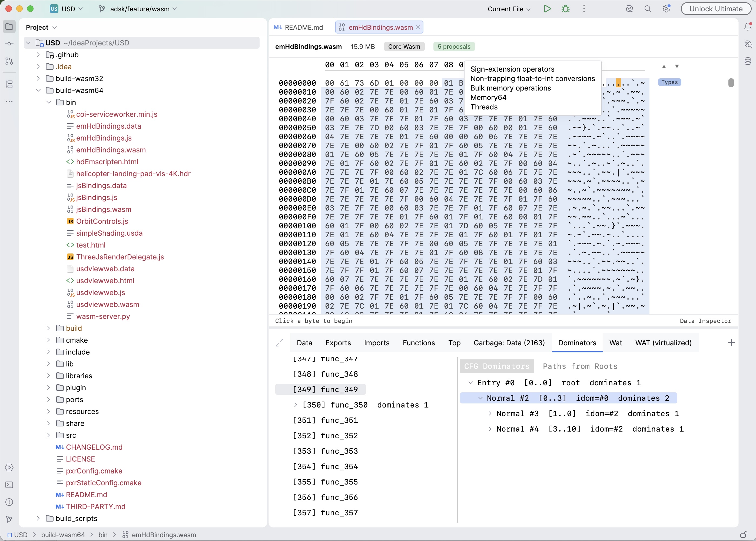Screen dimensions: 756x541
Task: Switch to the Functions tab
Action: (419, 343)
